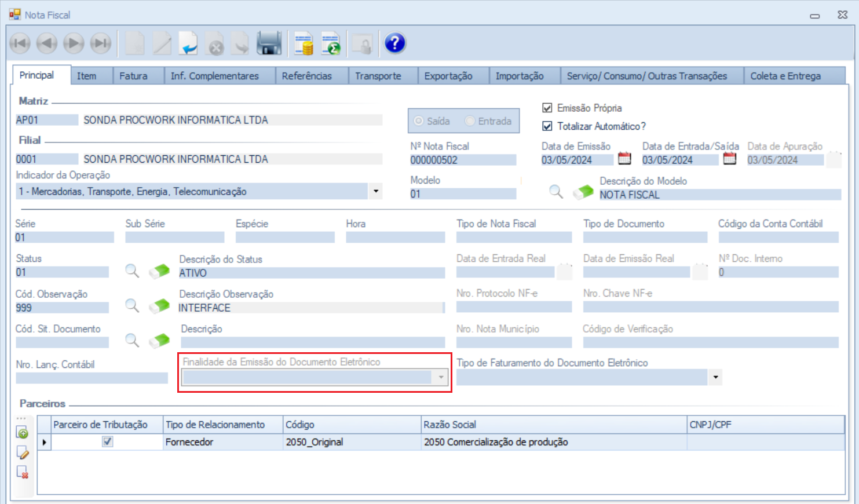Switch to the Fatura tab

(x=133, y=76)
